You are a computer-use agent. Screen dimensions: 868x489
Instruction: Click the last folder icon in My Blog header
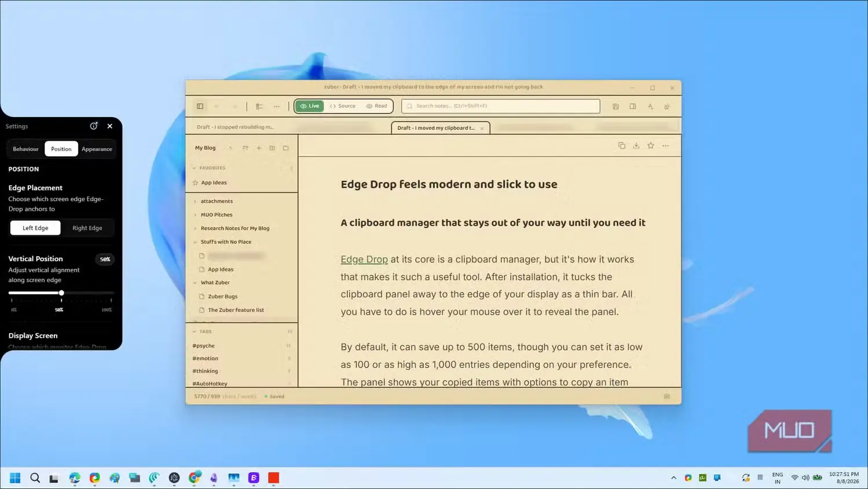click(x=285, y=148)
